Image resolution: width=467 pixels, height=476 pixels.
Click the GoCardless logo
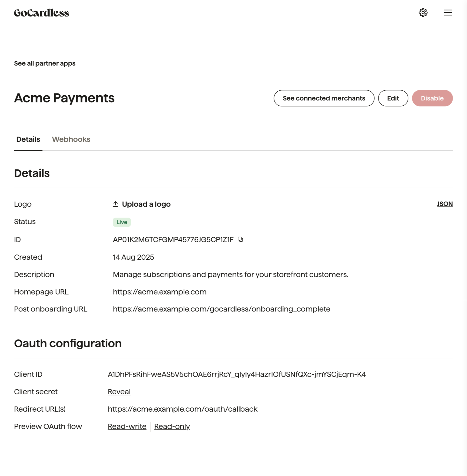tap(41, 13)
